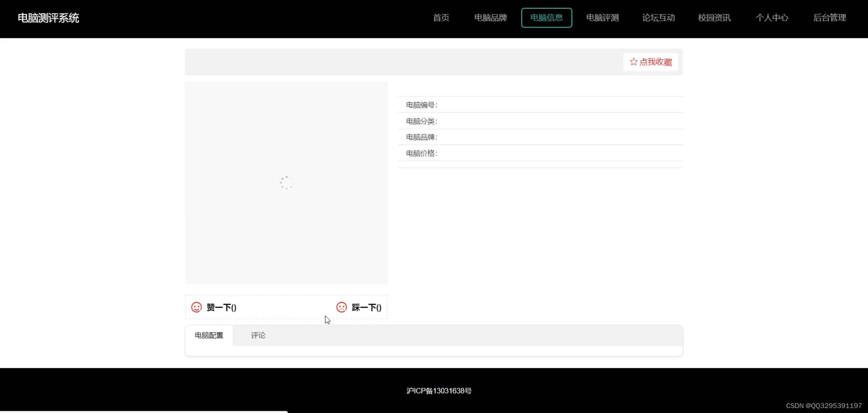The image size is (868, 413).
Task: Click the 电脑价格: label
Action: pyautogui.click(x=422, y=153)
